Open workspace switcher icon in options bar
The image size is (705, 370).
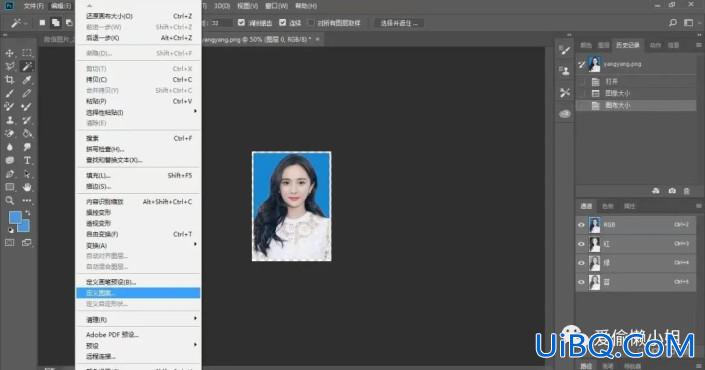pos(688,22)
